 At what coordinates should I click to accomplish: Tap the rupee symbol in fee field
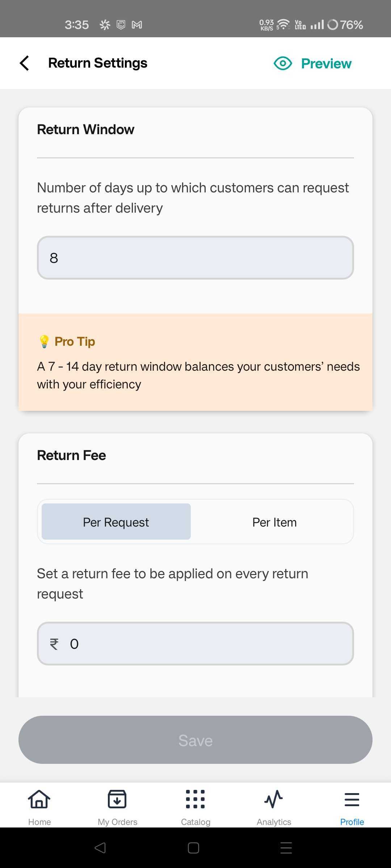pyautogui.click(x=54, y=644)
